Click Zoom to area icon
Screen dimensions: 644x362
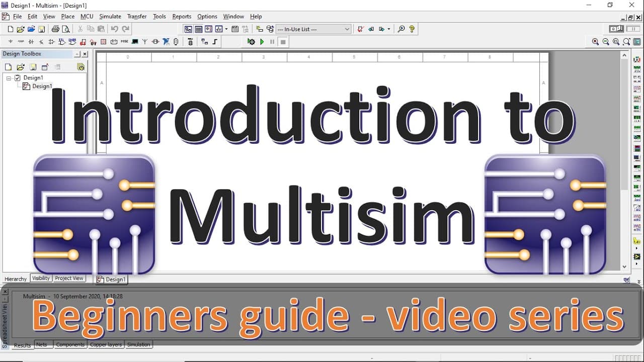[x=616, y=42]
